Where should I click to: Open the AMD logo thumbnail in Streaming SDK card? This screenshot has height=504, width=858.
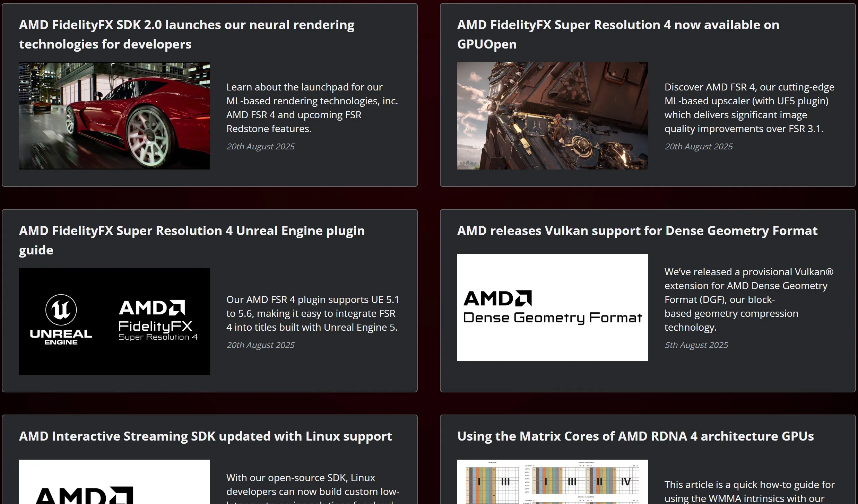click(x=114, y=482)
